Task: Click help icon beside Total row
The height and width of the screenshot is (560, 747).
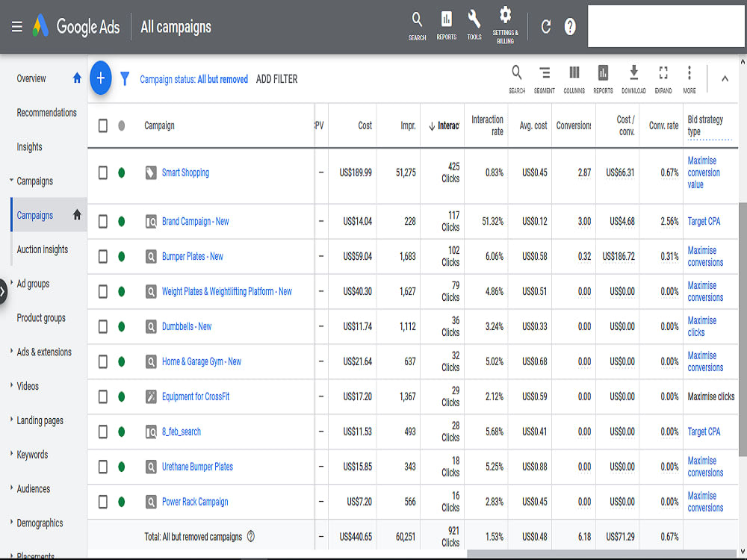Action: click(x=251, y=536)
